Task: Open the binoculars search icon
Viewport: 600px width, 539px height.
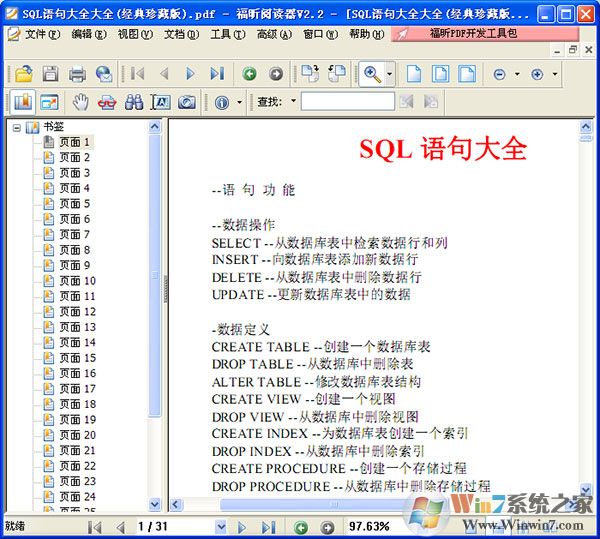Action: tap(134, 102)
